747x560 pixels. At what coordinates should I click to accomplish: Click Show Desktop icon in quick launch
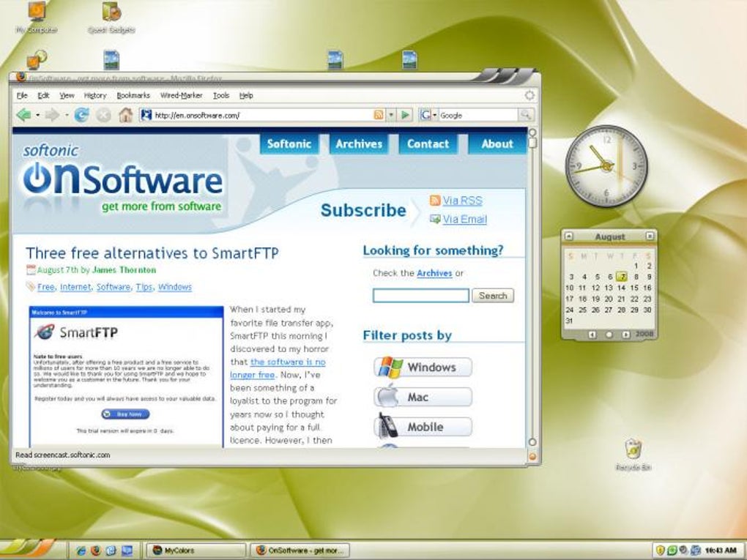tap(127, 550)
